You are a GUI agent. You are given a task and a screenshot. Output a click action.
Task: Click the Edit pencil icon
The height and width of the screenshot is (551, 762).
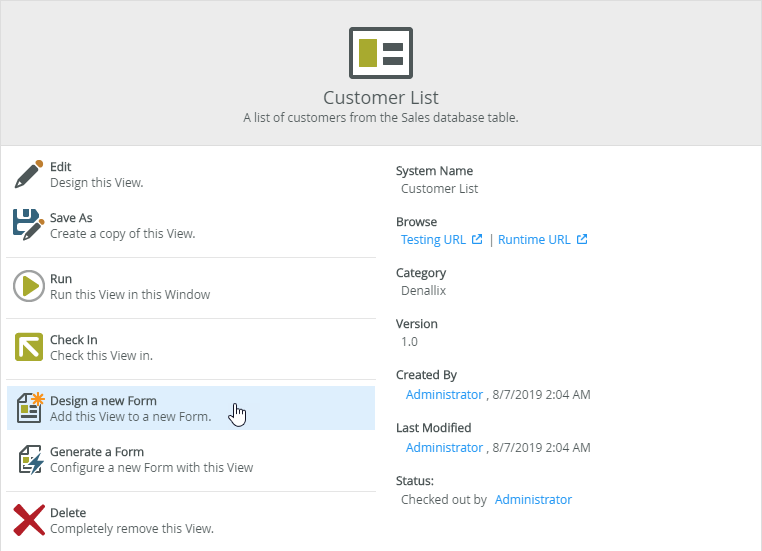click(28, 174)
